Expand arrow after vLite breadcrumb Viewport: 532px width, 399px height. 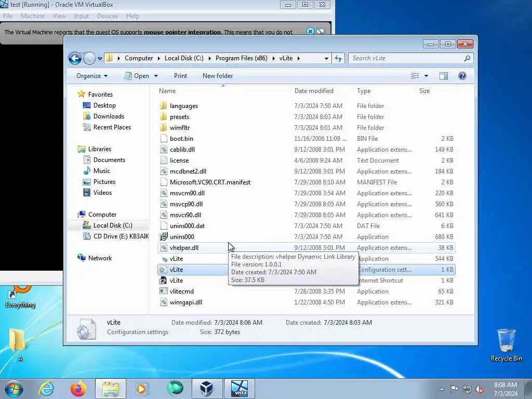(299, 58)
